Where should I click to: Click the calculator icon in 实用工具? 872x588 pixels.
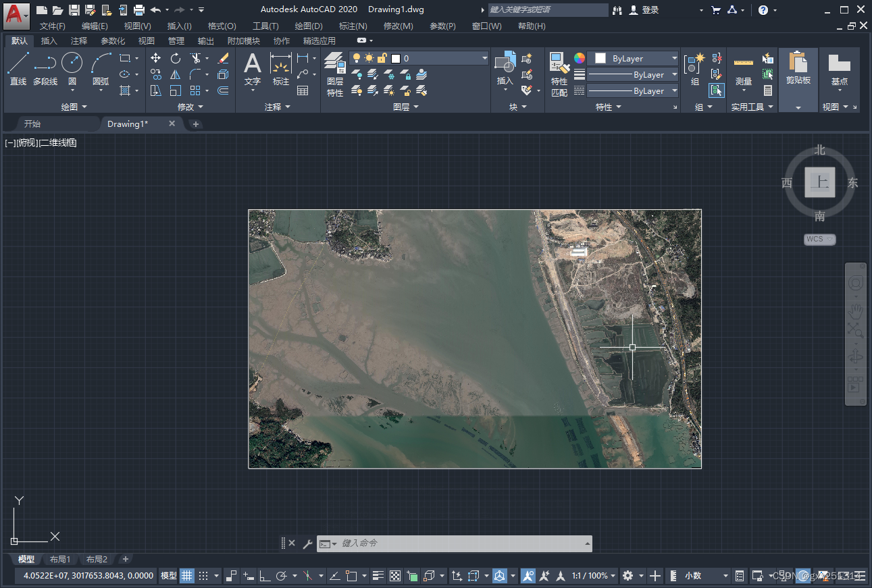point(768,90)
